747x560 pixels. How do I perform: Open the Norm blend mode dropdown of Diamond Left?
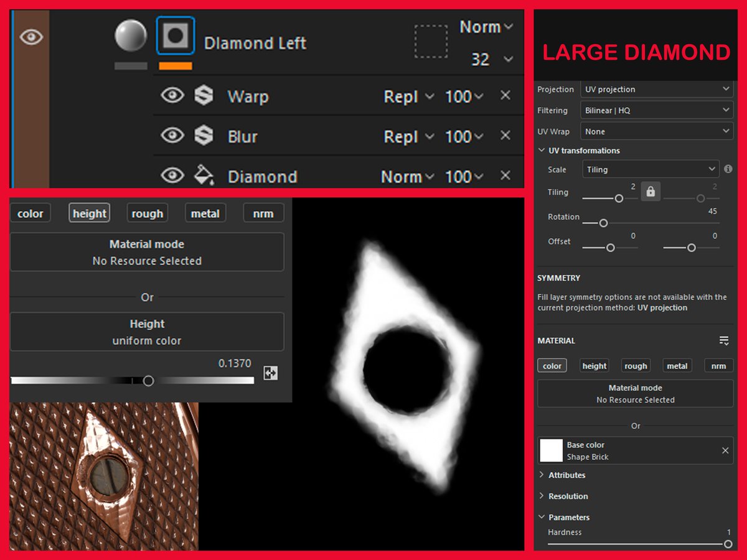pyautogui.click(x=486, y=27)
